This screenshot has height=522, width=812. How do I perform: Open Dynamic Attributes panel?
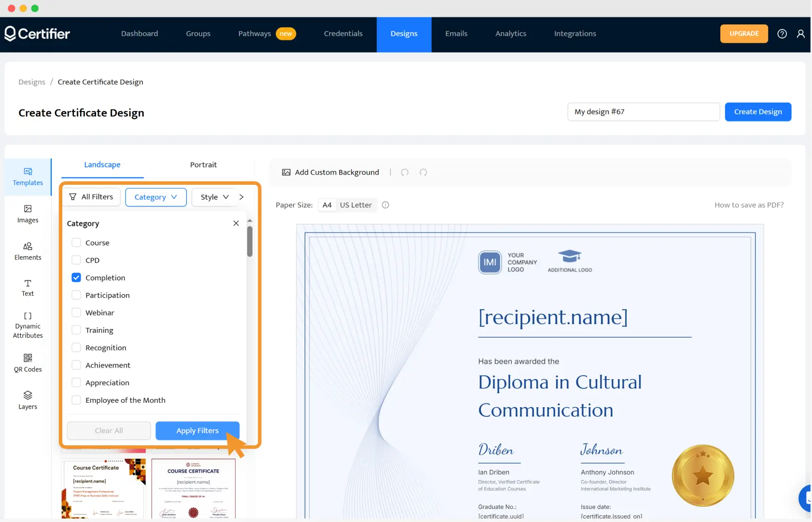pyautogui.click(x=28, y=326)
